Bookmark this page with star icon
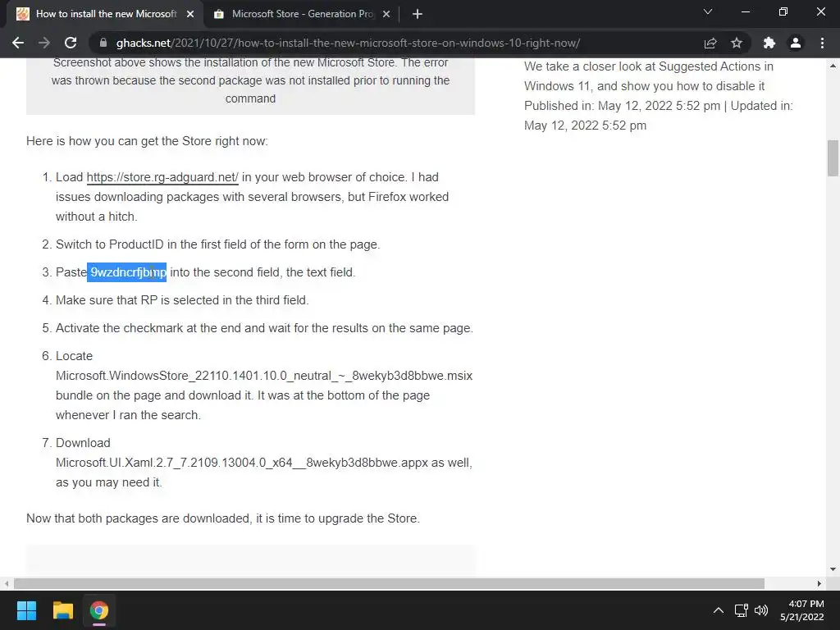This screenshot has width=840, height=630. click(737, 43)
